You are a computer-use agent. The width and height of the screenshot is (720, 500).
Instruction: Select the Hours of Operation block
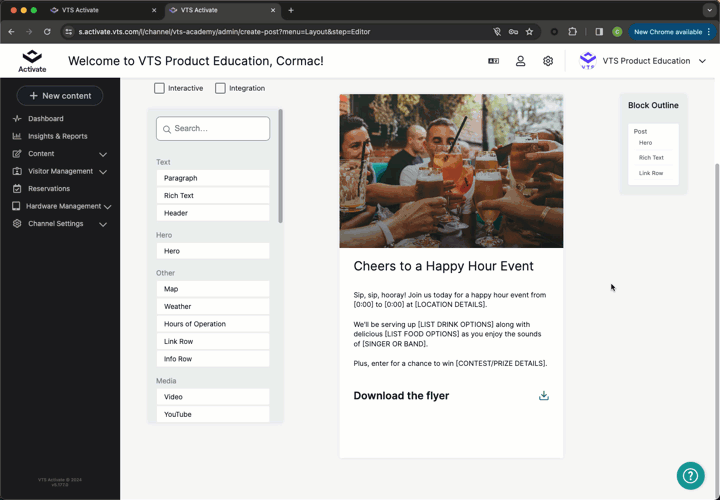(213, 324)
